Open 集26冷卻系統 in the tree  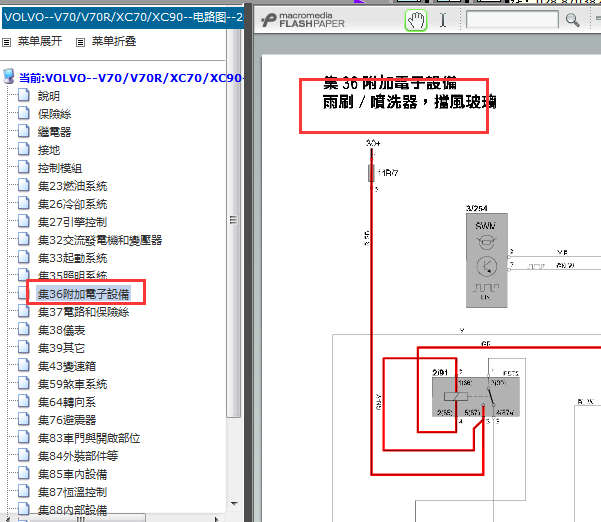[72, 204]
